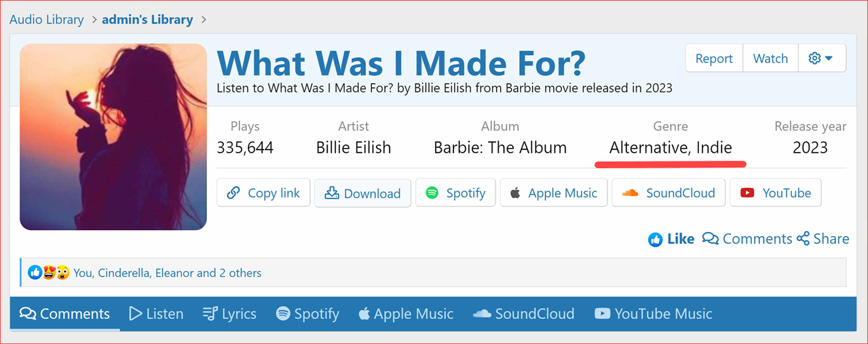The width and height of the screenshot is (868, 344).
Task: Open the Lyrics tab
Action: coord(229,313)
